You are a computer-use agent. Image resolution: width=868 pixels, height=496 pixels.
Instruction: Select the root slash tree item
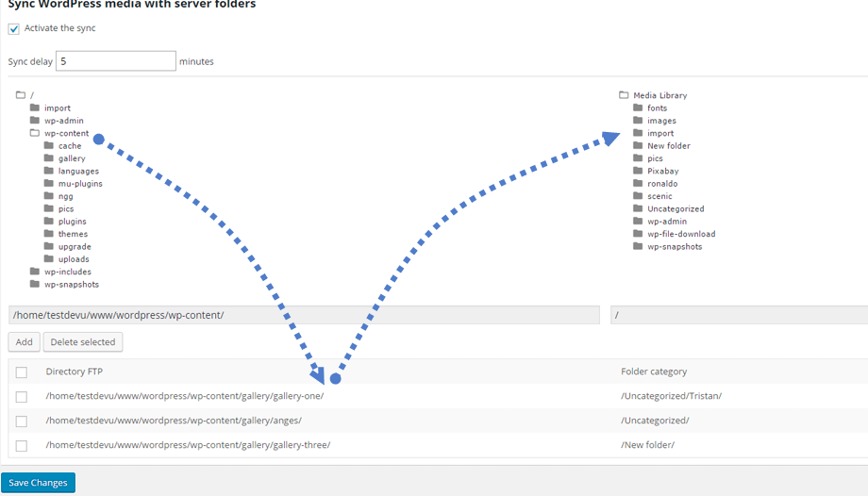point(32,95)
